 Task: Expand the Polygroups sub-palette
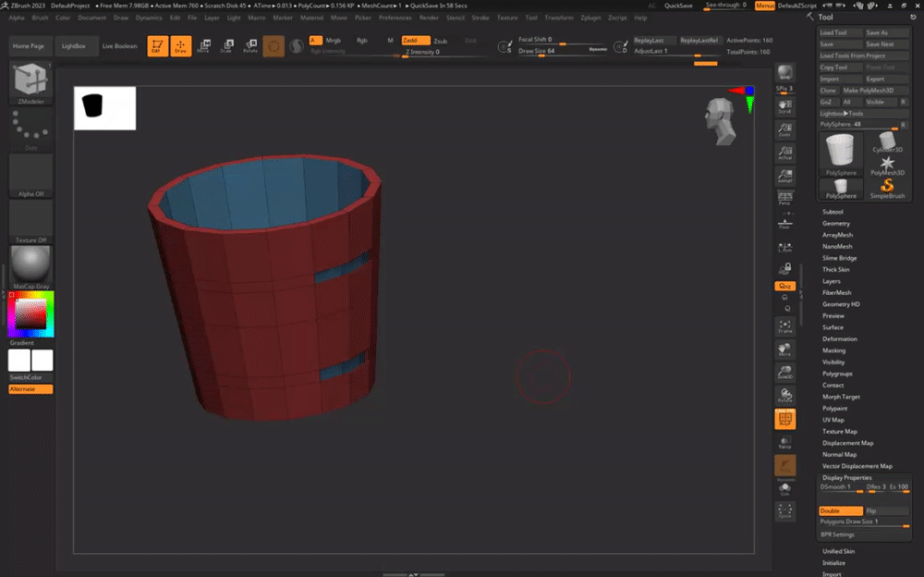(x=837, y=374)
